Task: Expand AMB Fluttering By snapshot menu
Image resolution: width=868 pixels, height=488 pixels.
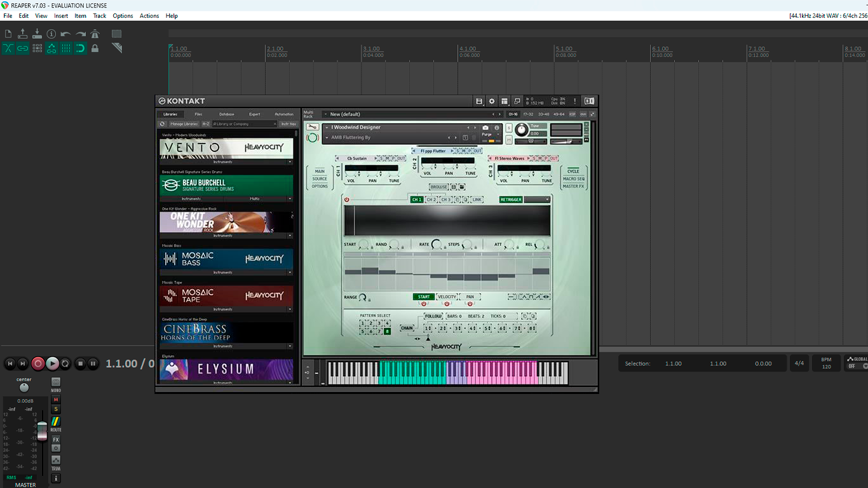Action: [327, 138]
